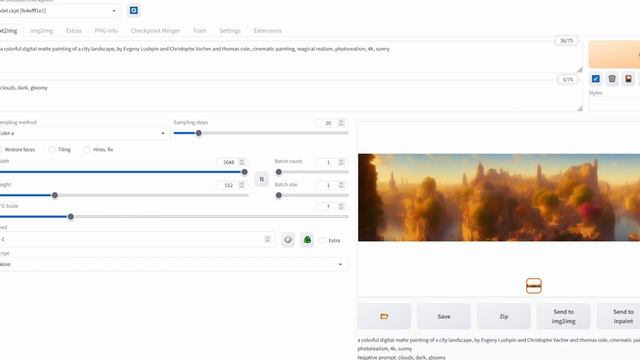Click into the negative prompt text box
640x360 pixels.
[291, 96]
